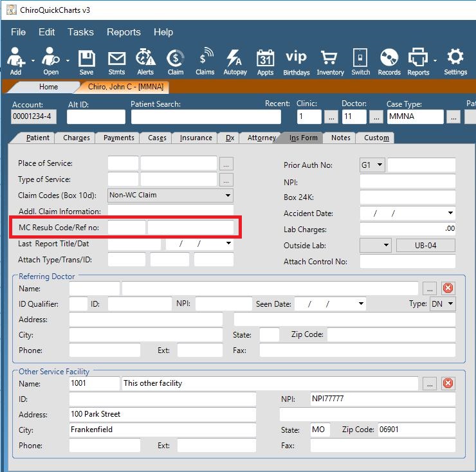Click the UB-04 button
This screenshot has height=472, width=476.
425,246
